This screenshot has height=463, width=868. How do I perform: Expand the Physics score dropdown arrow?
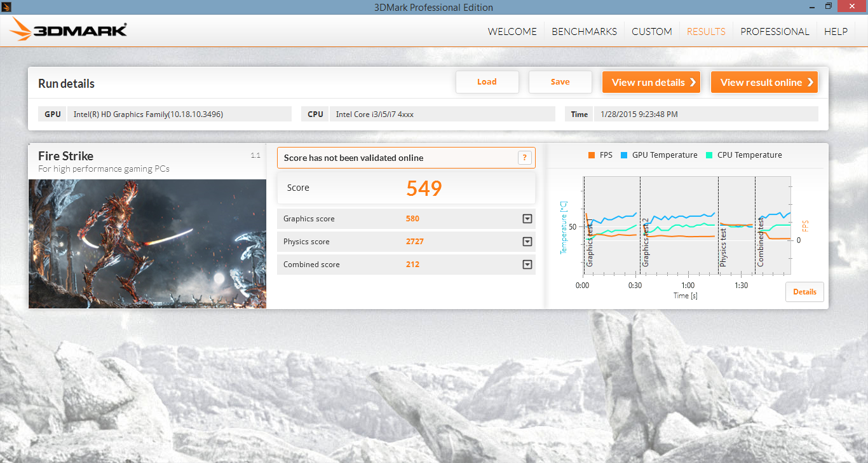click(527, 242)
